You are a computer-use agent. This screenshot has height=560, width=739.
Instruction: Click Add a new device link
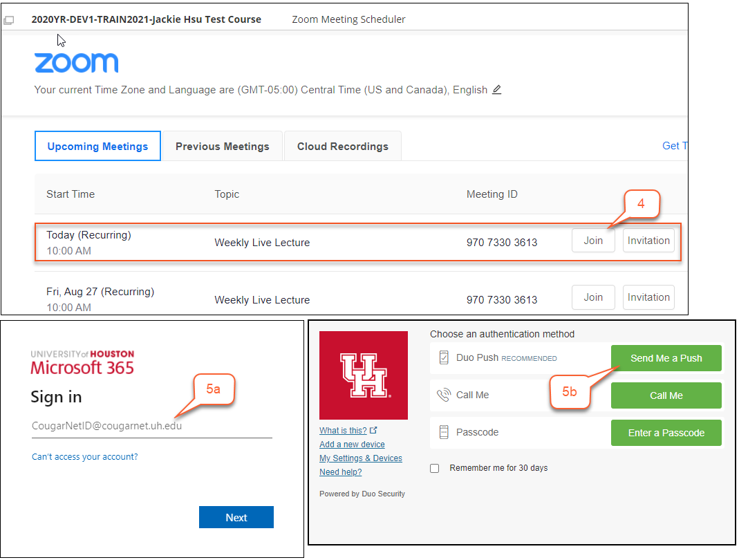click(352, 445)
